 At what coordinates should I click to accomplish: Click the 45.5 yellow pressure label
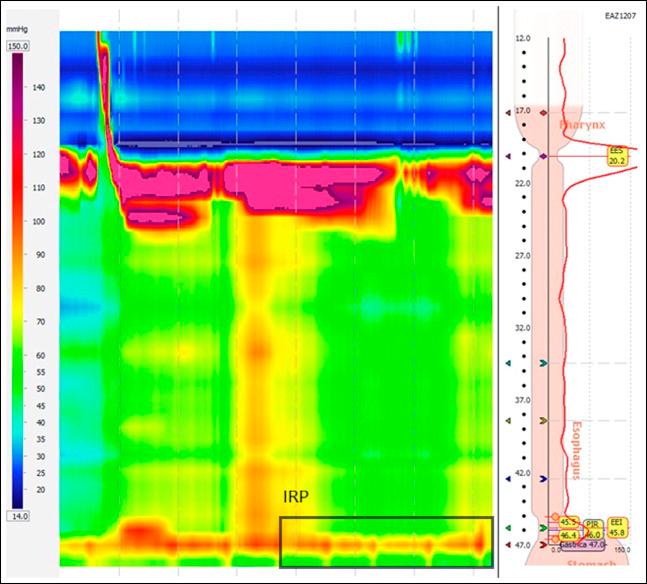pos(569,522)
